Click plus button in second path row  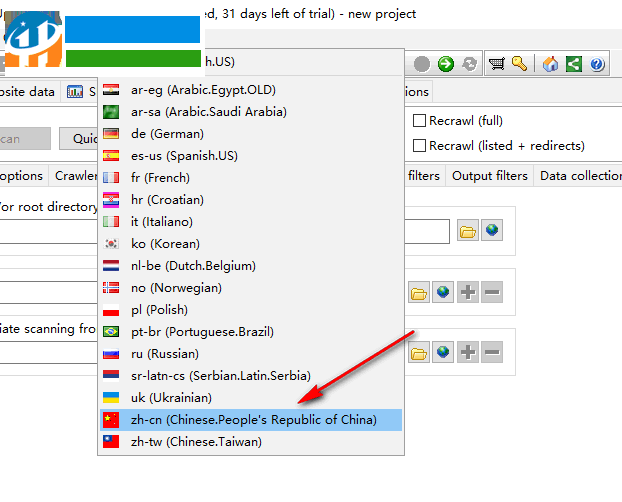(468, 292)
